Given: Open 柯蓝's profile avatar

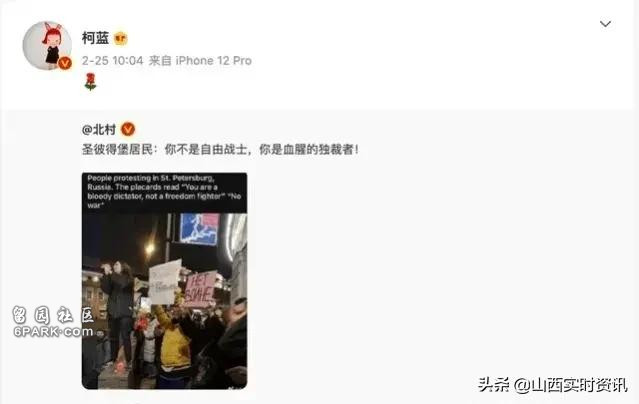Looking at the screenshot, I should 47,46.
